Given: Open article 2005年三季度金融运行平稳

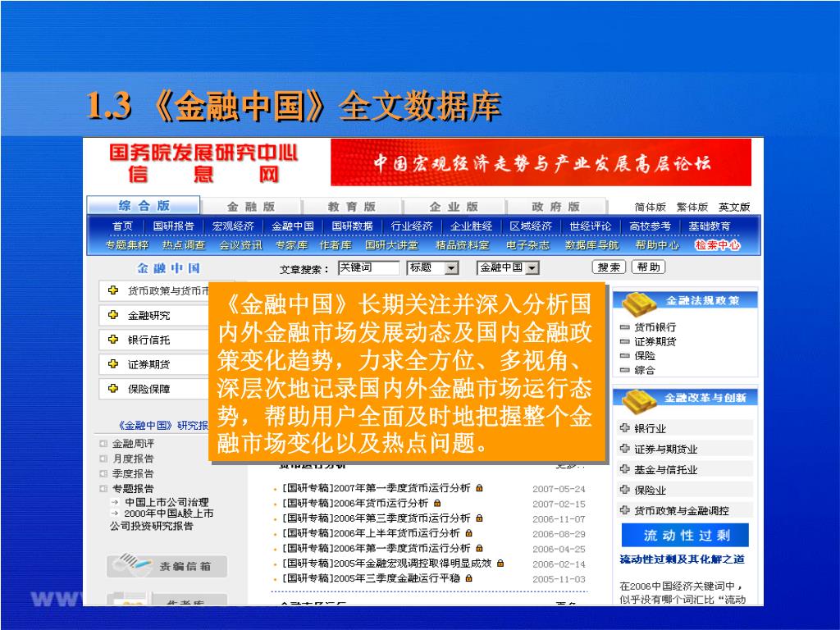Looking at the screenshot, I should click(x=371, y=578).
